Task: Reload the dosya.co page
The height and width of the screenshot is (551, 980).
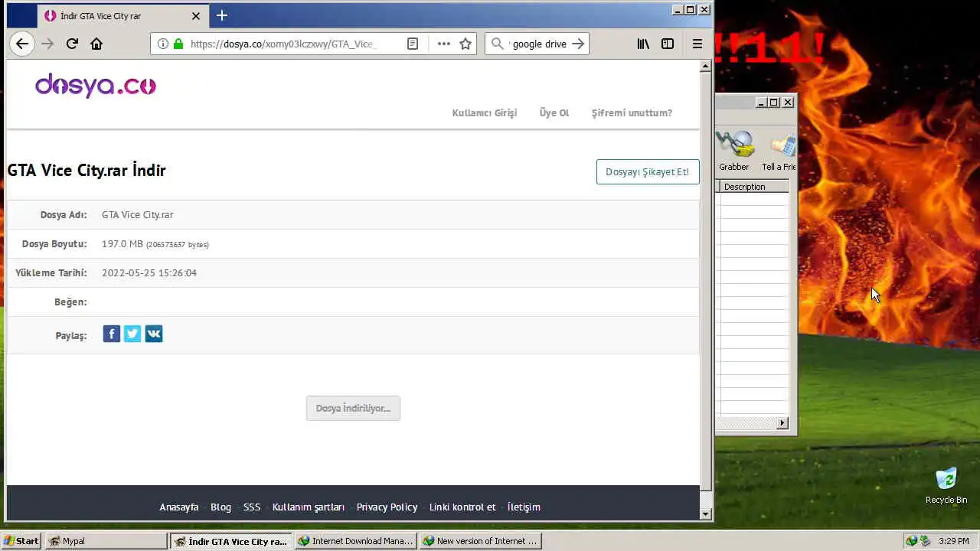Action: [x=72, y=44]
